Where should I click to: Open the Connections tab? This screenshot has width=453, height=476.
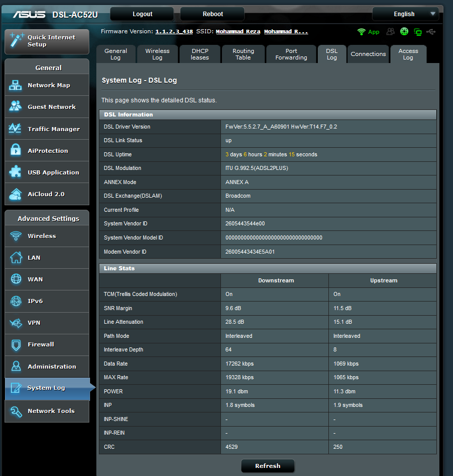tap(368, 54)
